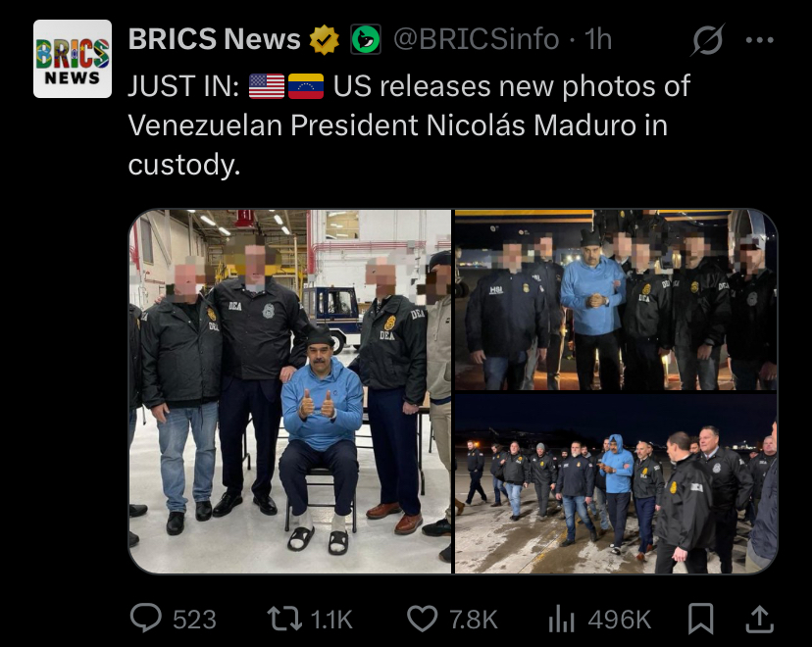Click the 523 replies count
This screenshot has height=647, width=812.
click(x=194, y=620)
